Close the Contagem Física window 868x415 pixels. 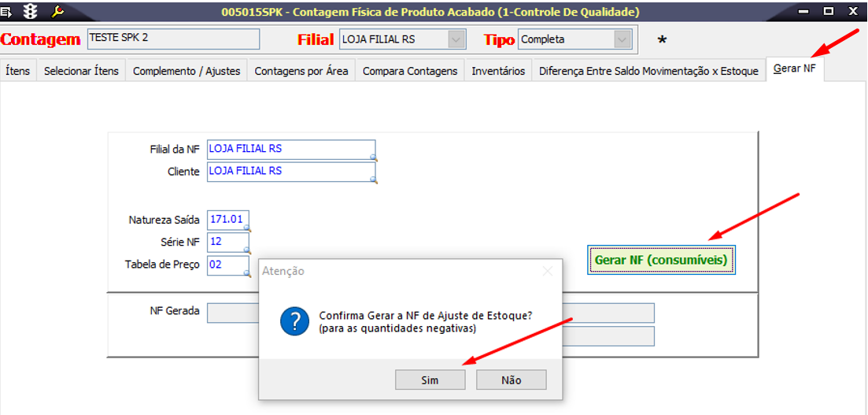pyautogui.click(x=853, y=10)
